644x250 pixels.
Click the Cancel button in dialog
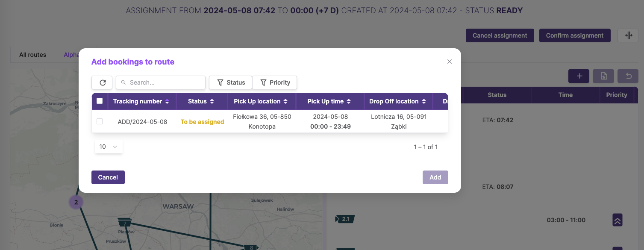pos(108,177)
